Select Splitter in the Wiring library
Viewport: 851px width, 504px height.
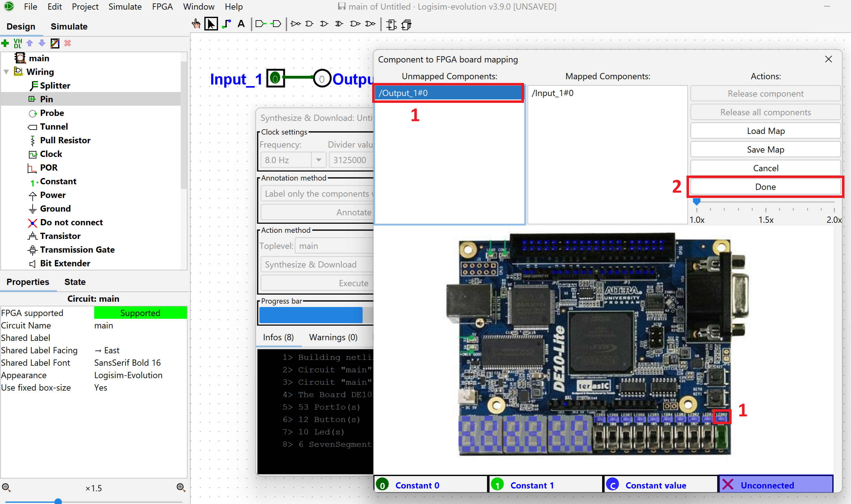point(55,85)
